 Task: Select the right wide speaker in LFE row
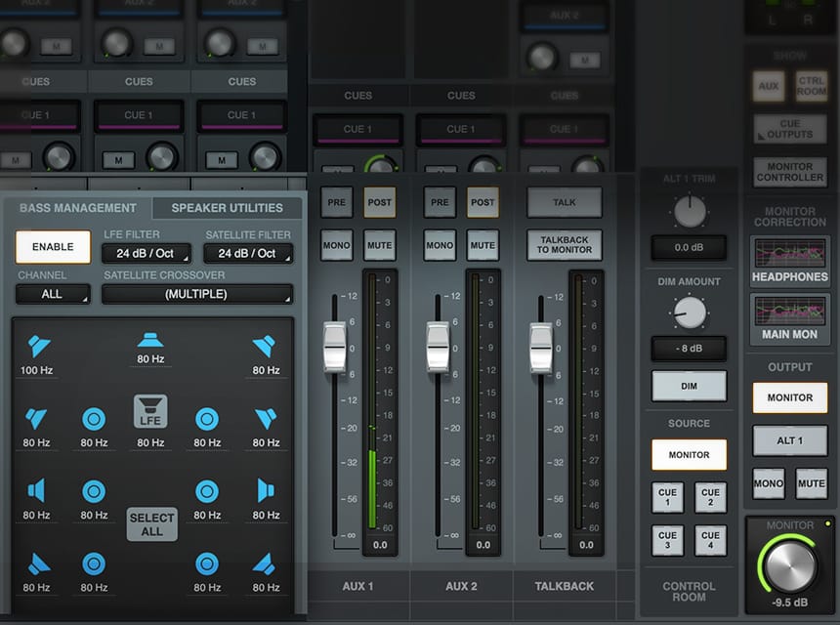pyautogui.click(x=266, y=419)
